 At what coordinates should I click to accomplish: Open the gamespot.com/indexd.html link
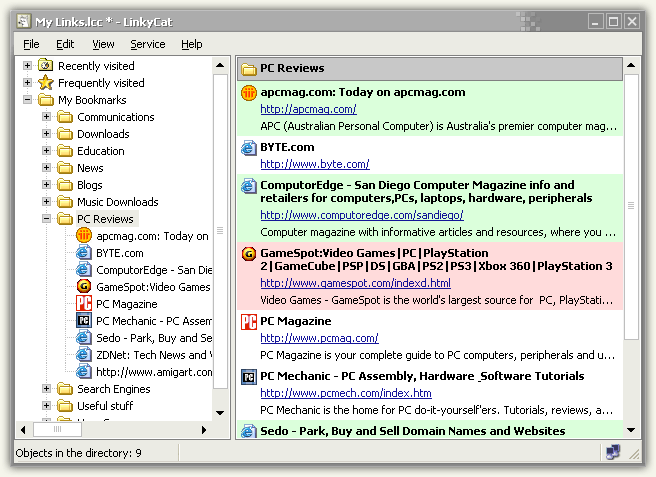click(x=356, y=283)
